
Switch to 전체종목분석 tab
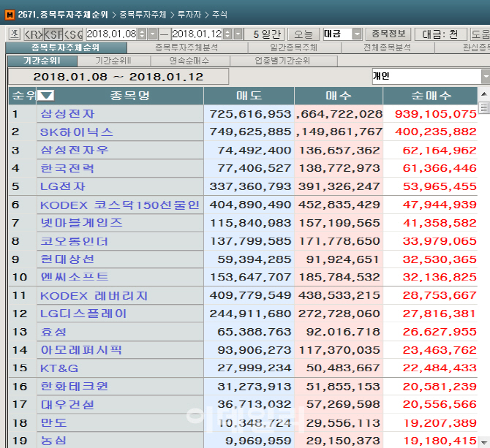tap(387, 48)
